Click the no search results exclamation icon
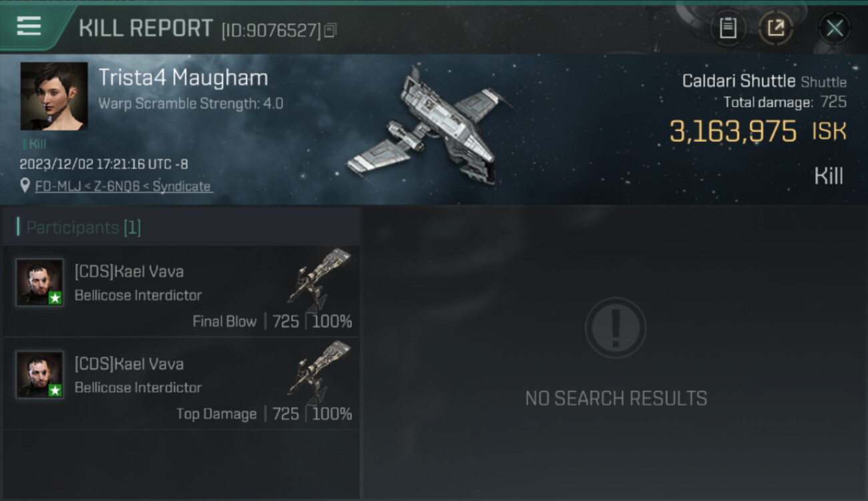The width and height of the screenshot is (868, 501). (616, 328)
